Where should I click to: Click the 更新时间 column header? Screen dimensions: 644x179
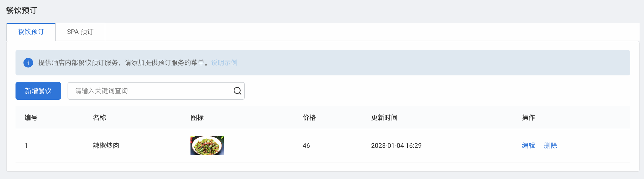pyautogui.click(x=384, y=118)
